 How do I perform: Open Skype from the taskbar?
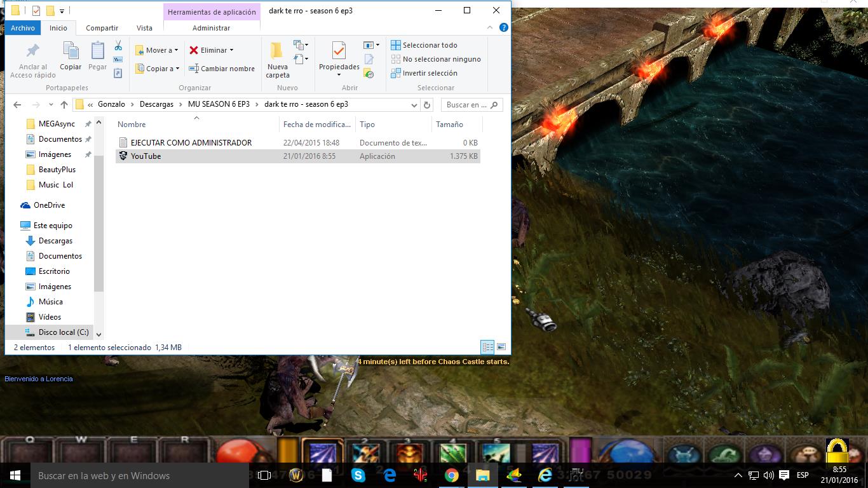click(x=358, y=475)
